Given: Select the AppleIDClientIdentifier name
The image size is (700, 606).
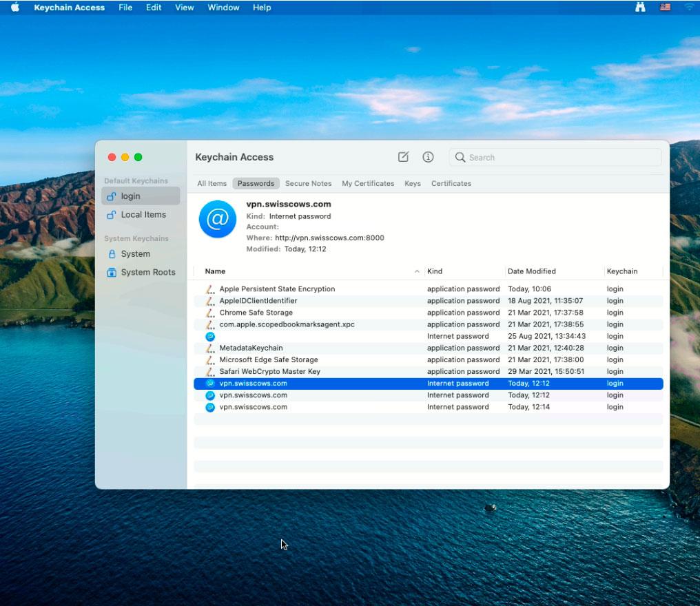Looking at the screenshot, I should coord(258,301).
